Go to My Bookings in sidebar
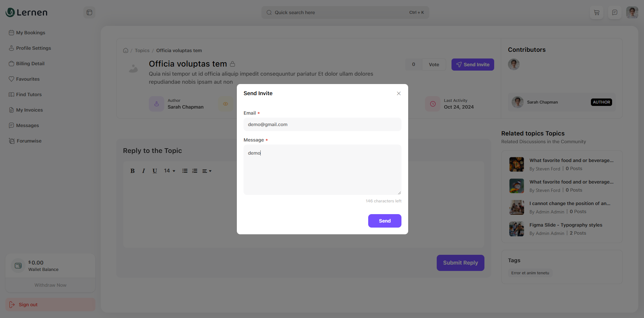Screen dimensions: 644x318 click(x=30, y=33)
